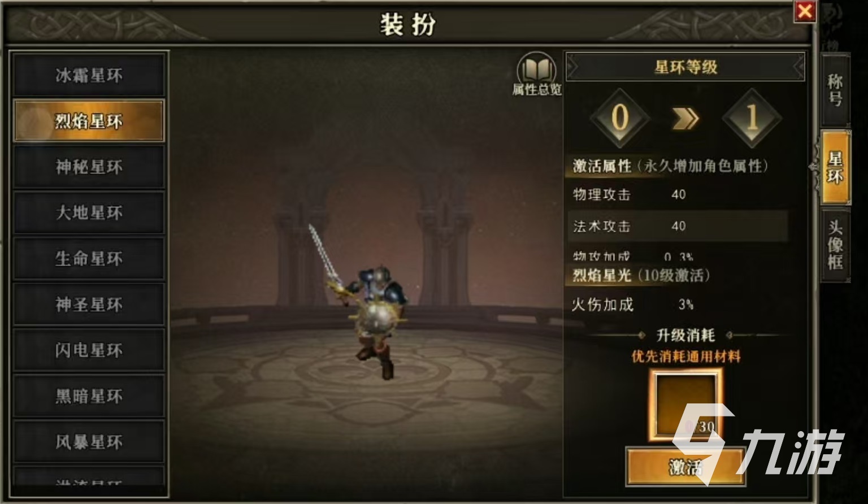Click the 激活 button
868x504 pixels.
point(685,467)
